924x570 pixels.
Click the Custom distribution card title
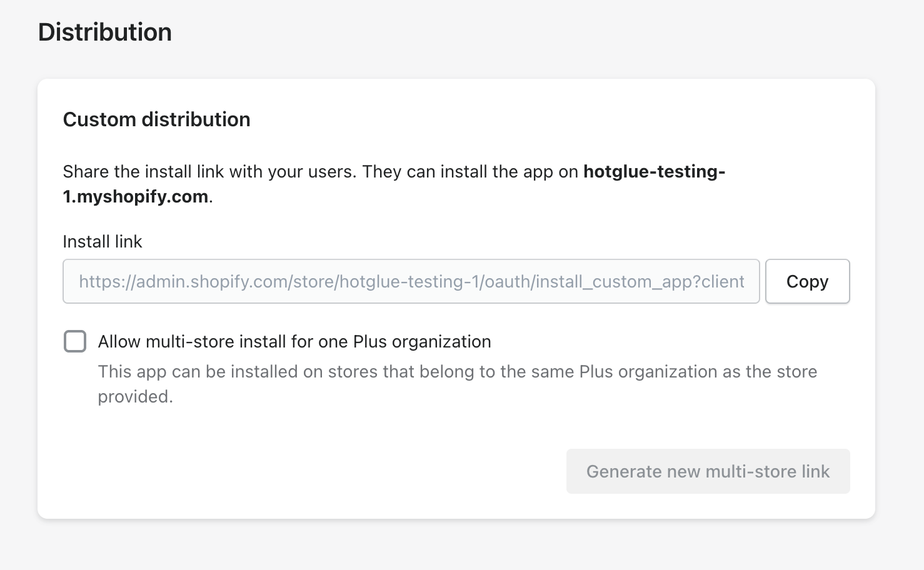pos(156,119)
